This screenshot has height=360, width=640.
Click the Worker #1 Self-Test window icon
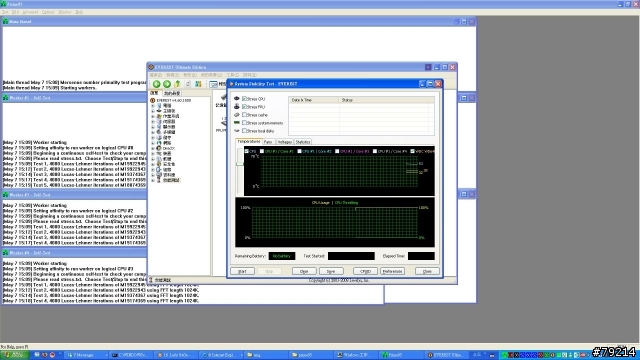point(5,98)
